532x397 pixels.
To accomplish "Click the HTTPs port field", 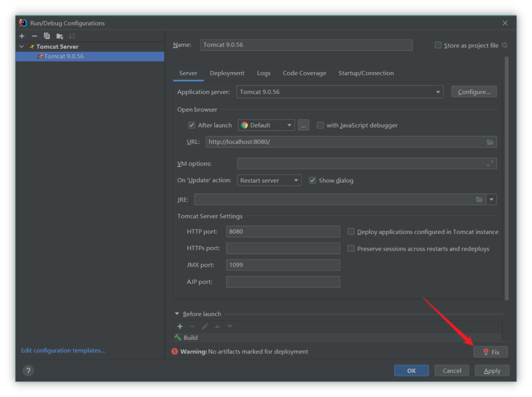I will (x=283, y=248).
